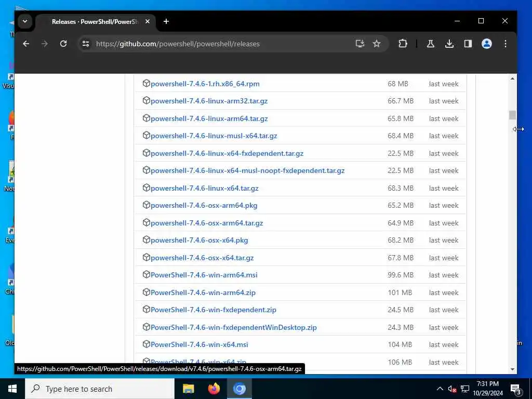This screenshot has width=532, height=399.
Task: Download powershell-7.4.6-linux-musl-x64.tar.gz
Action: tap(214, 136)
